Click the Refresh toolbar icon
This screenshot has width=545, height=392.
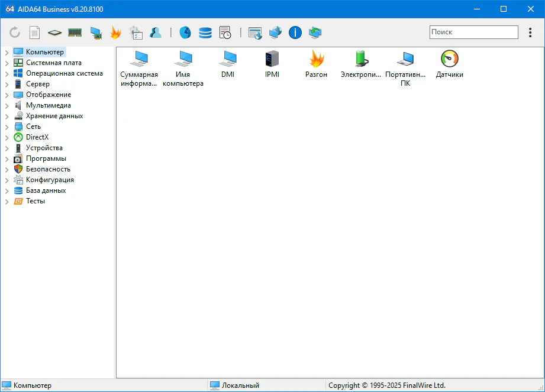[15, 33]
